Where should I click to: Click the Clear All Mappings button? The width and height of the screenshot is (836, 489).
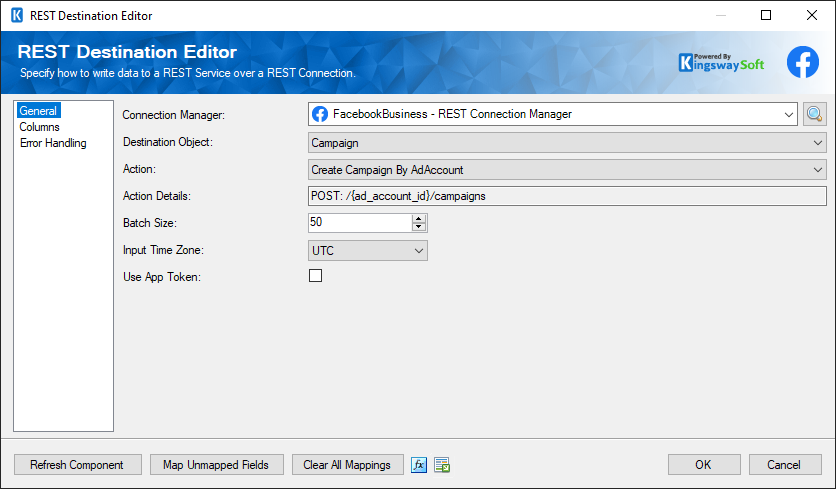coord(347,465)
